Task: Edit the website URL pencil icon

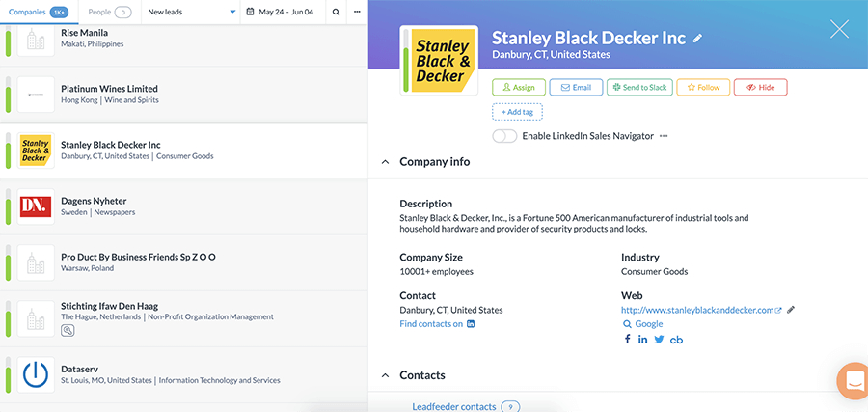Action: (x=791, y=310)
